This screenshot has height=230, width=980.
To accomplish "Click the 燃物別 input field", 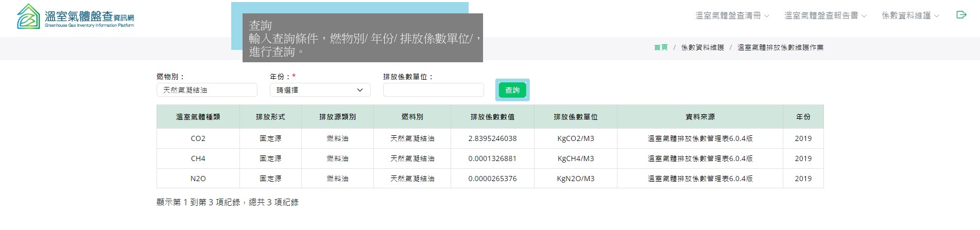I will click(207, 90).
